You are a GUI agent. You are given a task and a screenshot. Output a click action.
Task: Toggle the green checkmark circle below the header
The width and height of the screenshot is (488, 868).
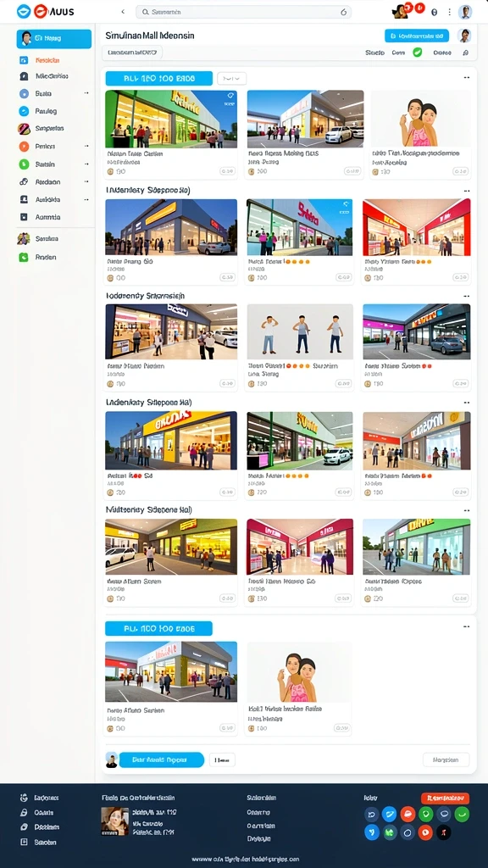[417, 53]
